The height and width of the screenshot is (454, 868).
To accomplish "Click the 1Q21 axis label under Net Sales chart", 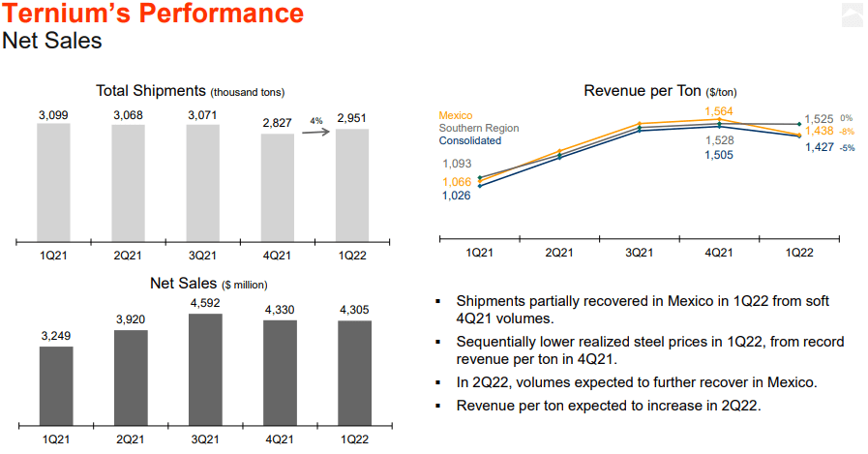I will [56, 439].
